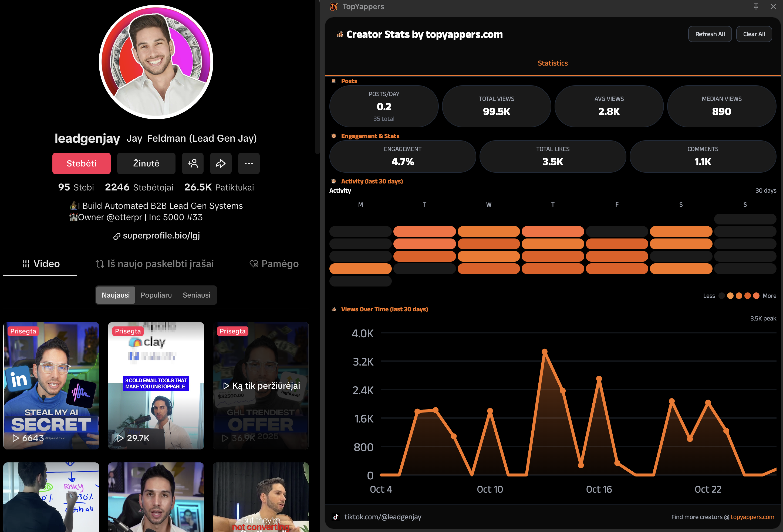Select the Statistics tab in the panel

tap(552, 63)
